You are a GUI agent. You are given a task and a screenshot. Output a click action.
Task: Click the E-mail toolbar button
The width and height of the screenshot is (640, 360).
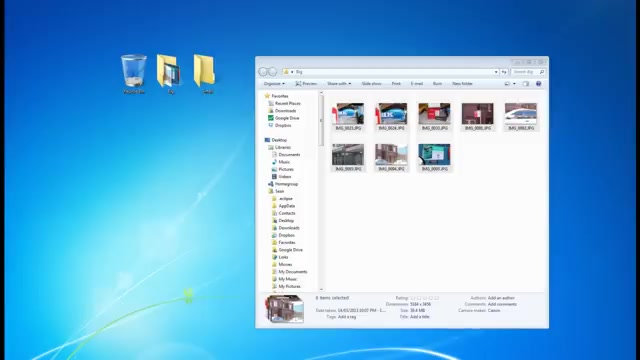(416, 84)
